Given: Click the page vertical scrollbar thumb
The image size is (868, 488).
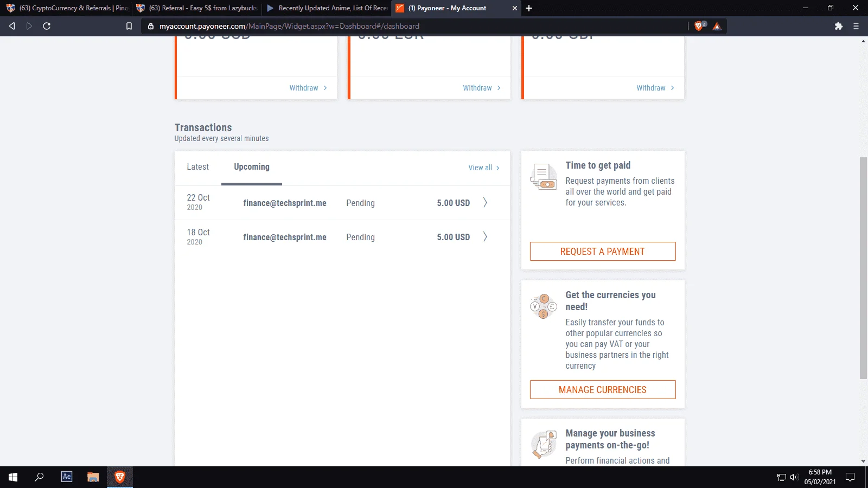Looking at the screenshot, I should [863, 268].
